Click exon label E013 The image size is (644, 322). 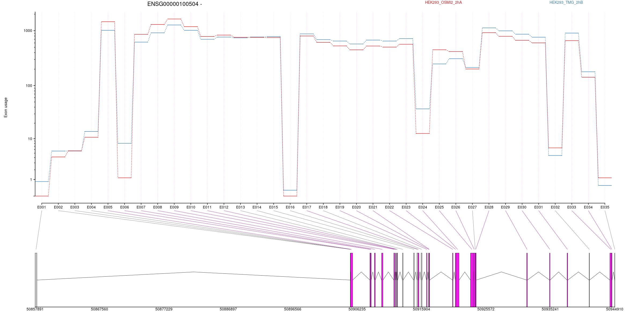240,207
